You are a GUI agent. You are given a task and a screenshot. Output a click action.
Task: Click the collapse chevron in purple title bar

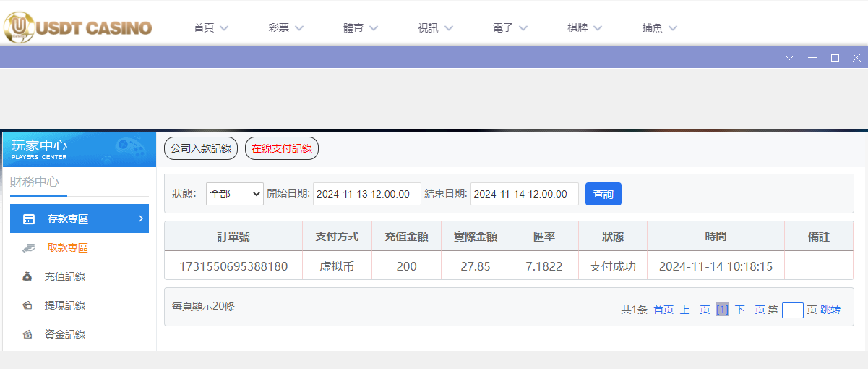click(790, 58)
